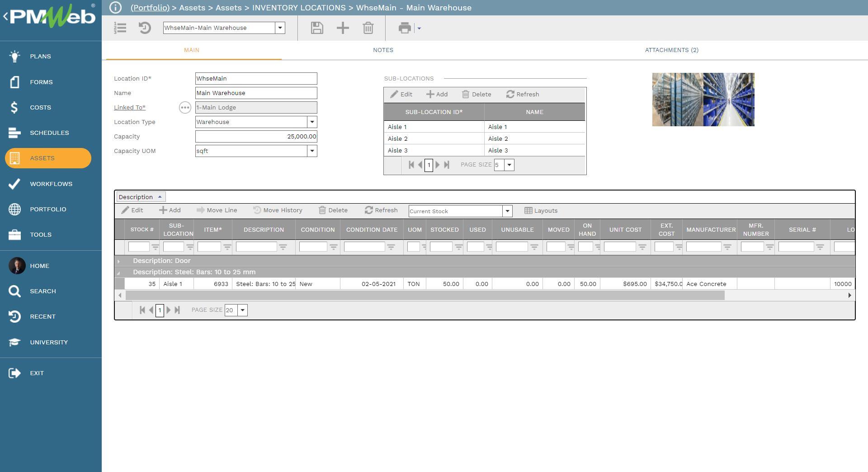The image size is (868, 472).
Task: Open the Attachments (2) tab
Action: point(671,50)
